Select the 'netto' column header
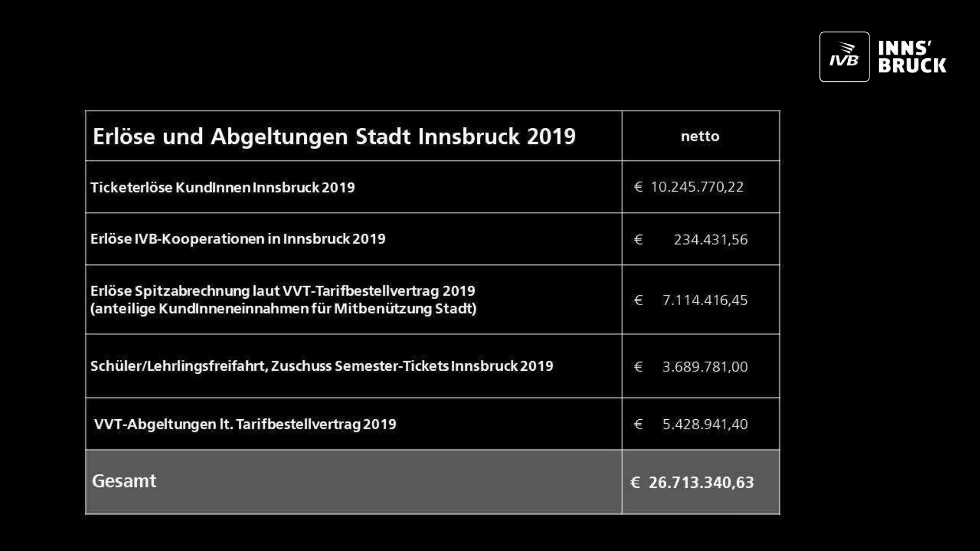The width and height of the screenshot is (980, 551). point(700,136)
